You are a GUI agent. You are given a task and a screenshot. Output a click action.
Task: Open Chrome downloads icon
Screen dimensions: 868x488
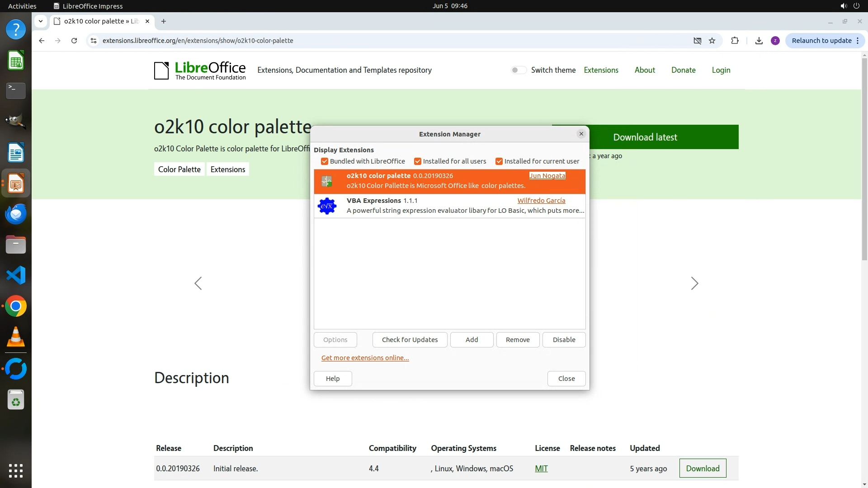[759, 41]
